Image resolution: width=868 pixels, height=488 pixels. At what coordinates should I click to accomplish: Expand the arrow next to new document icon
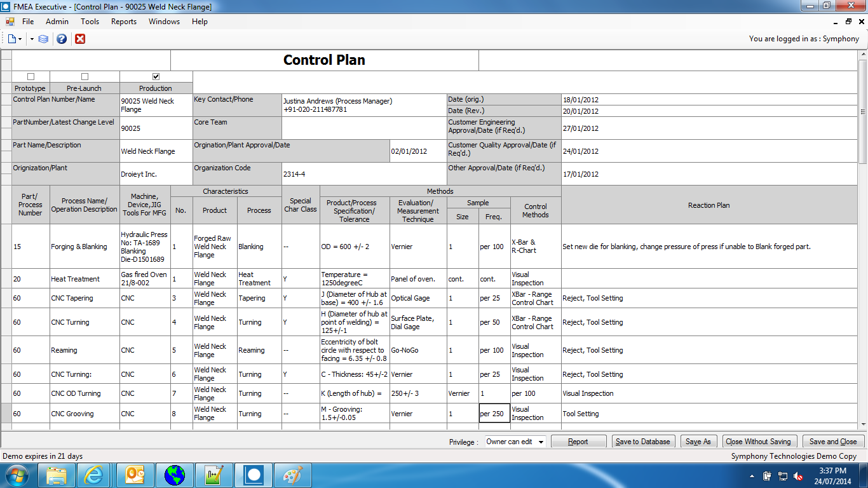(20, 39)
